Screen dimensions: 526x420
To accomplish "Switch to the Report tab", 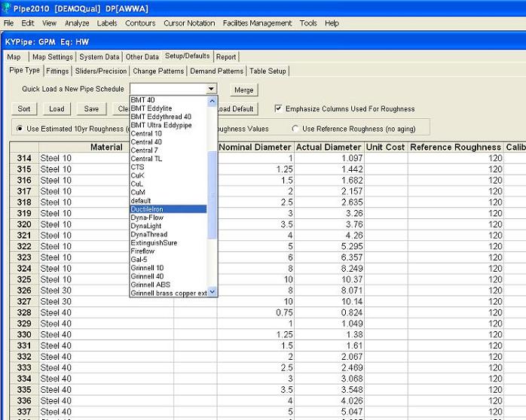I will (226, 57).
